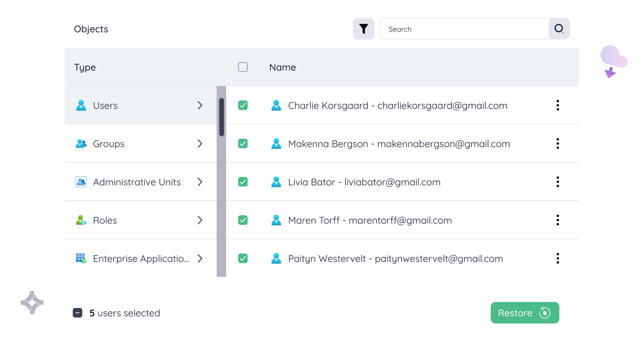Screen dimensions: 644x354
Task: Click the filter funnel icon
Action: tap(363, 29)
